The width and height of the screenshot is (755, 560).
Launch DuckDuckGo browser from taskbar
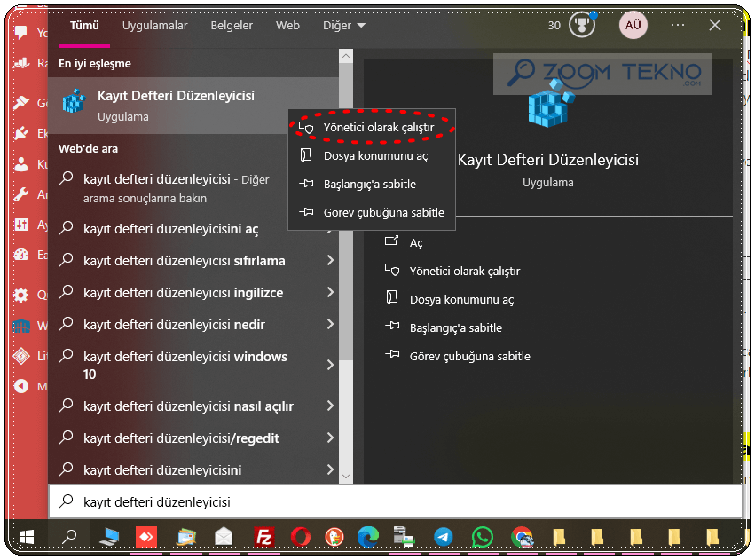click(x=334, y=536)
